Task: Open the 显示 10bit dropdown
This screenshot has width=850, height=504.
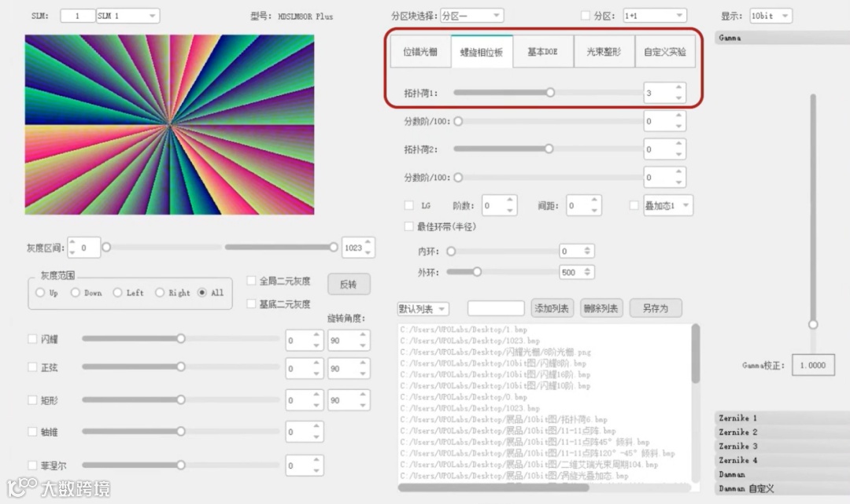Action: pos(771,16)
